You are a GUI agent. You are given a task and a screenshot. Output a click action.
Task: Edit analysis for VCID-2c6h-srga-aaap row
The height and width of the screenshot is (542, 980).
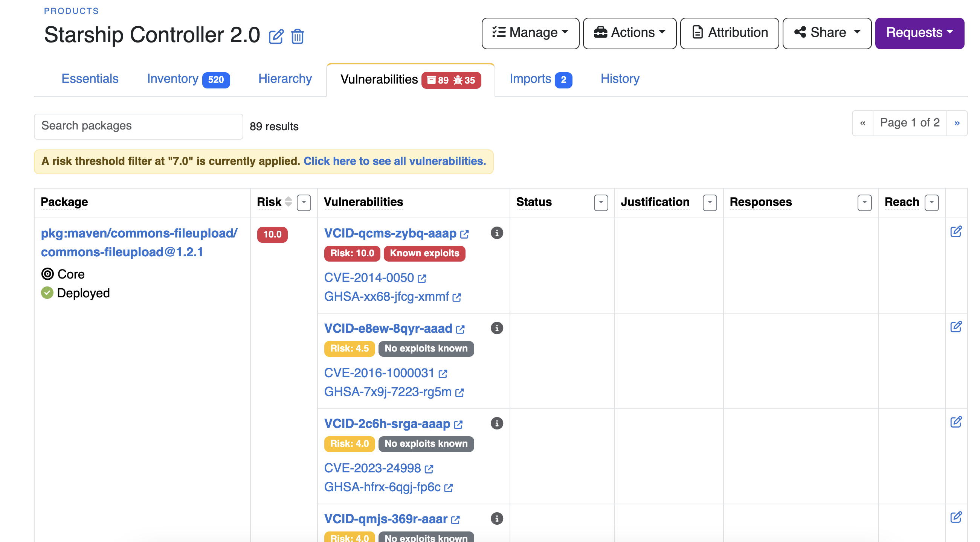pyautogui.click(x=956, y=422)
